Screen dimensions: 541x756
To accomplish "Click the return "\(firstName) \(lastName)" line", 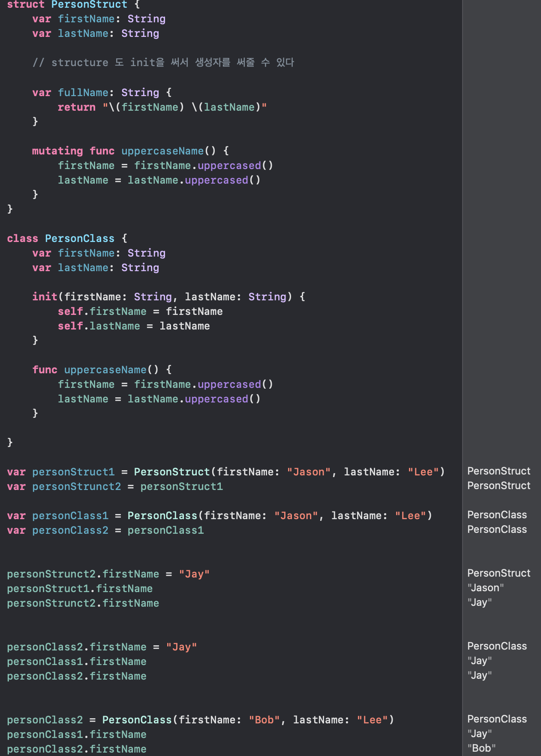I will click(162, 107).
